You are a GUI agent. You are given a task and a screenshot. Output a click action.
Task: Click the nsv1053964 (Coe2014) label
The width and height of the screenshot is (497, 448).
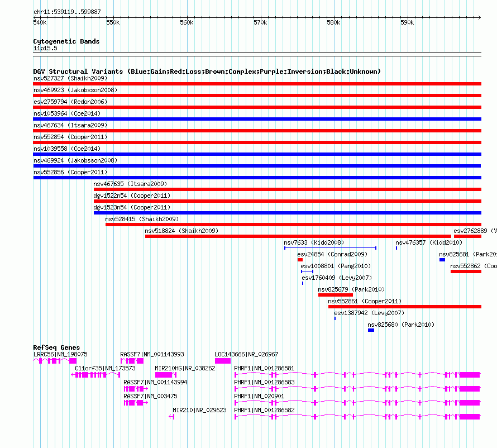pos(67,113)
